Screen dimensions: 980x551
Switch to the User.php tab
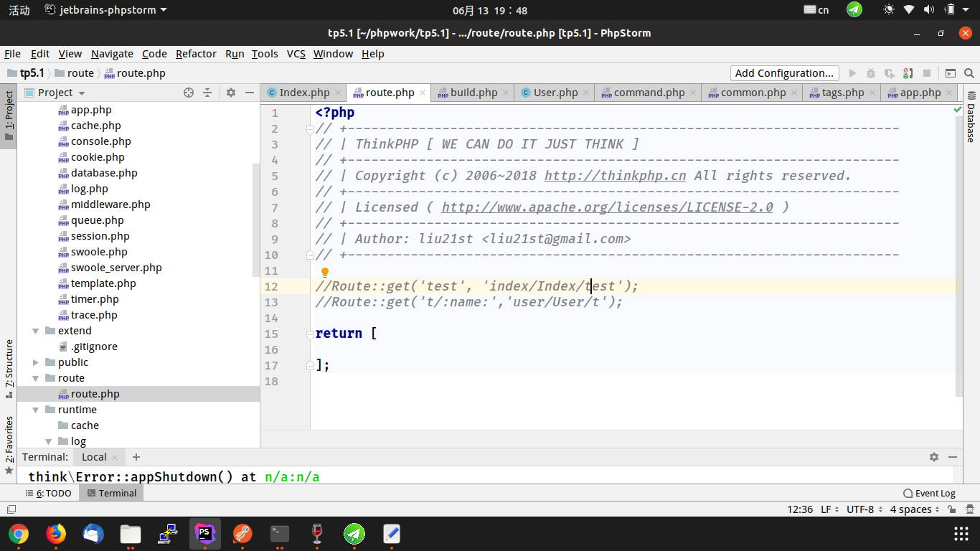coord(555,93)
